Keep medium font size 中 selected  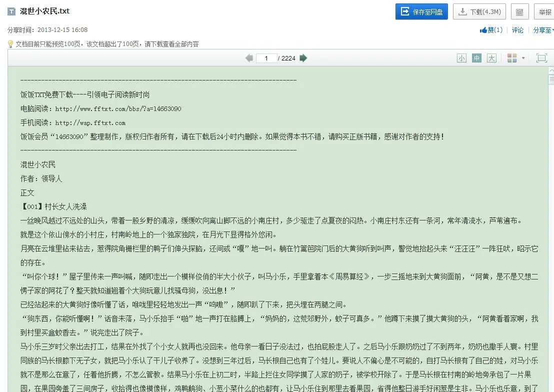coord(476,58)
